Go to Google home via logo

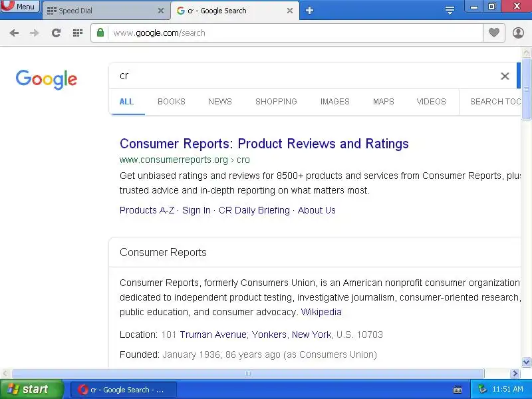[x=47, y=79]
